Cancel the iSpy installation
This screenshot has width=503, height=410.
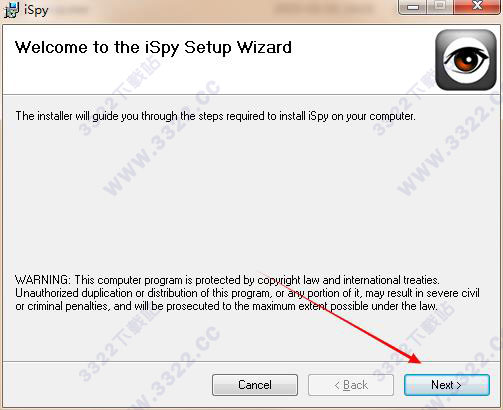255,385
